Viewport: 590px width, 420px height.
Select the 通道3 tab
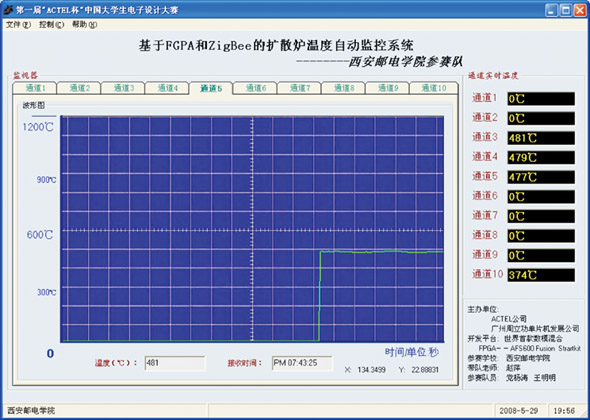tap(123, 88)
